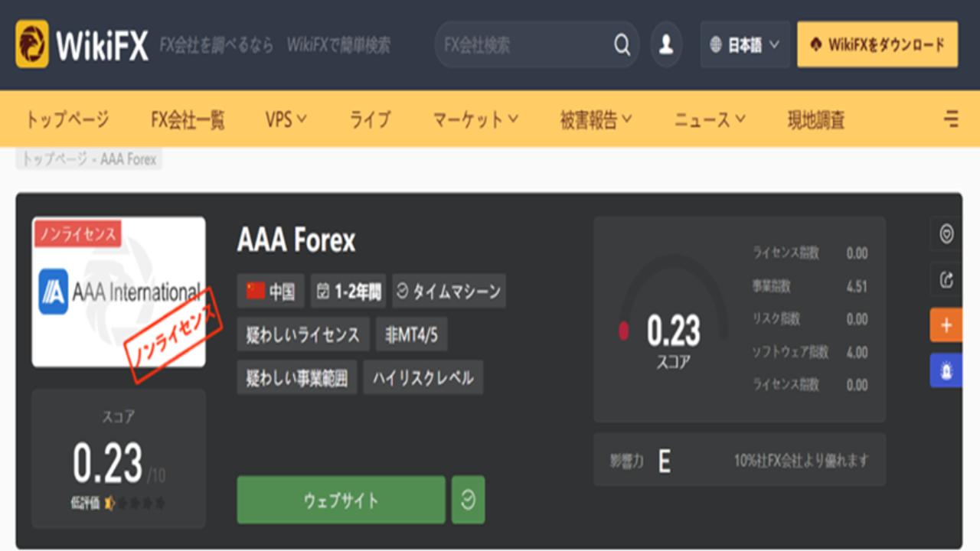Click WikiFXをダウンロード button
The width and height of the screenshot is (980, 551).
pos(877,44)
